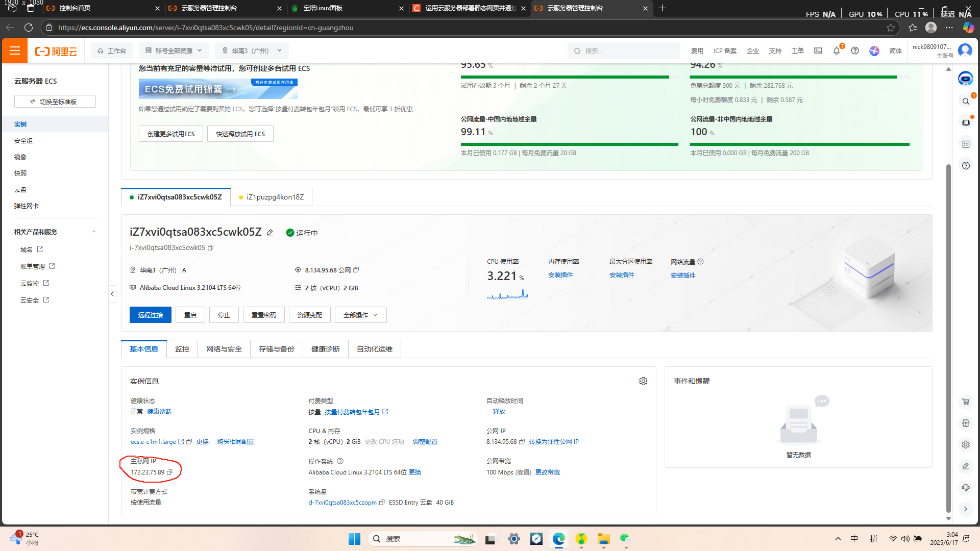The image size is (980, 551).
Task: Switch to Storage and Backup tab
Action: click(x=277, y=349)
